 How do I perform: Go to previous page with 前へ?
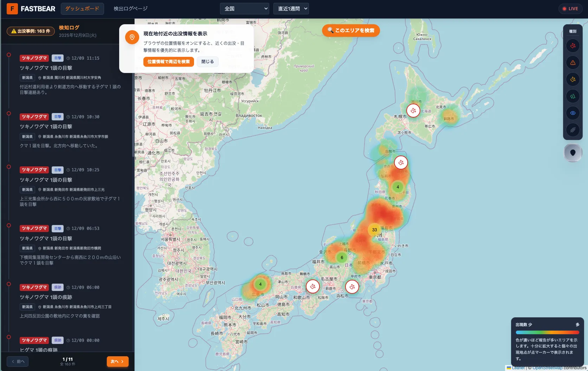(x=18, y=362)
